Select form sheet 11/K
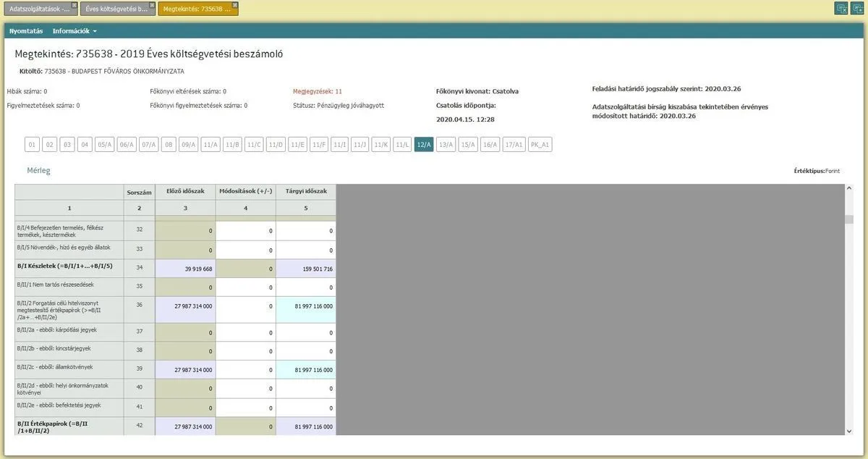Viewport: 868px width, 459px height. (x=381, y=144)
